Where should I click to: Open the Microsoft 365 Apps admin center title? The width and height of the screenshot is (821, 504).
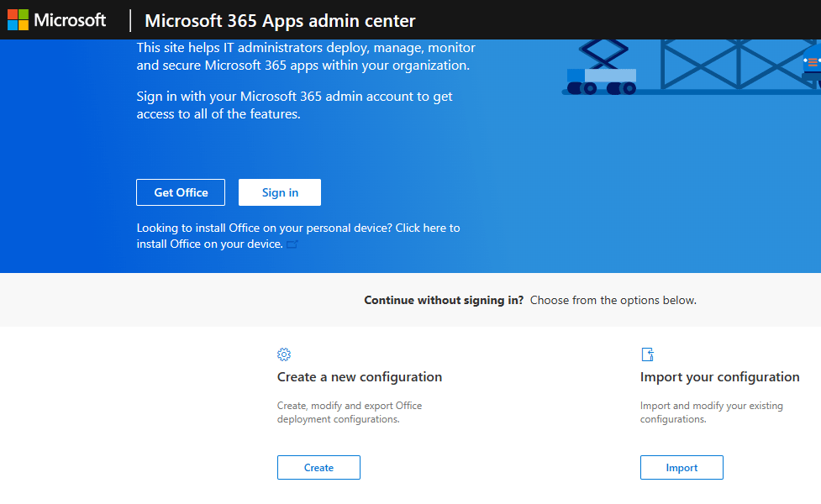[280, 21]
